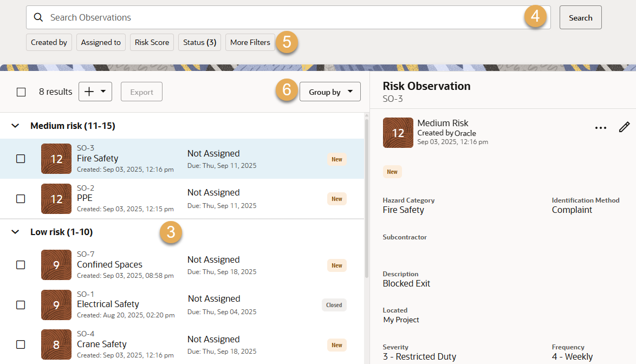
Task: Click the magnifier icon in search bar
Action: 38,17
